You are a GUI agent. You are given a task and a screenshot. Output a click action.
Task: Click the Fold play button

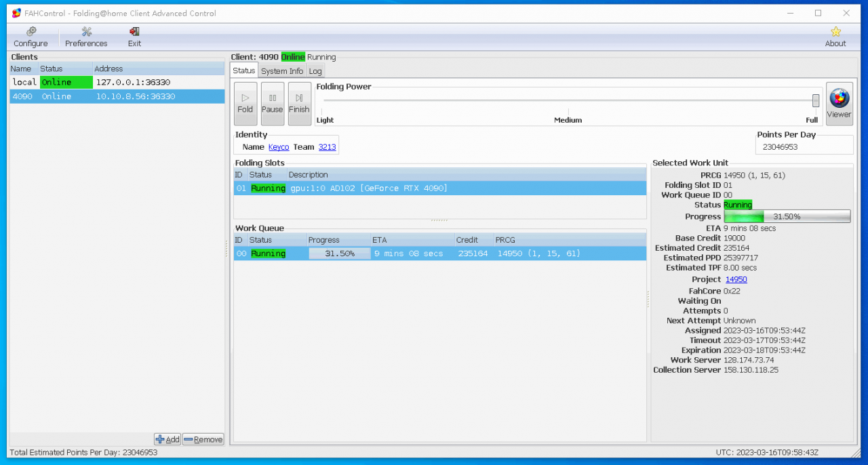[245, 104]
